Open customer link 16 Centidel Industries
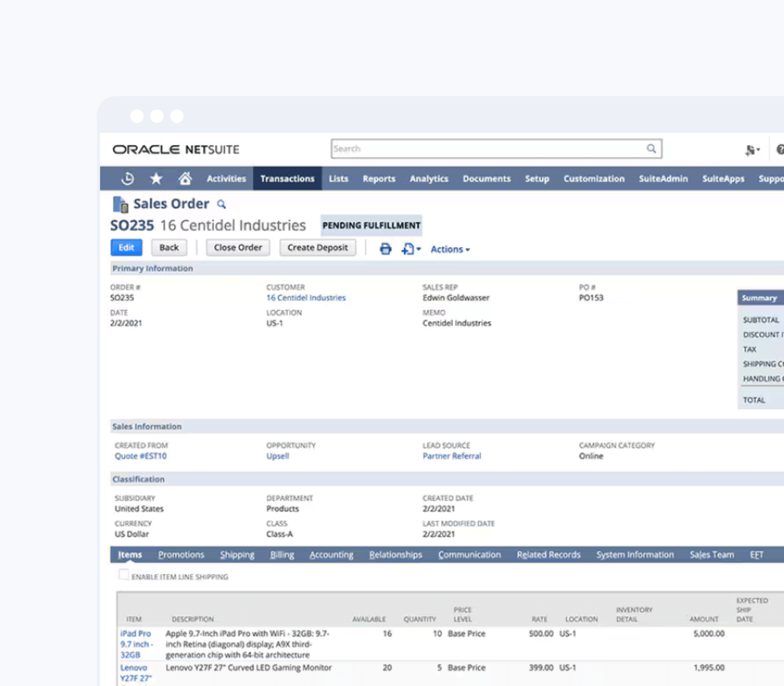This screenshot has width=784, height=686. pyautogui.click(x=306, y=297)
